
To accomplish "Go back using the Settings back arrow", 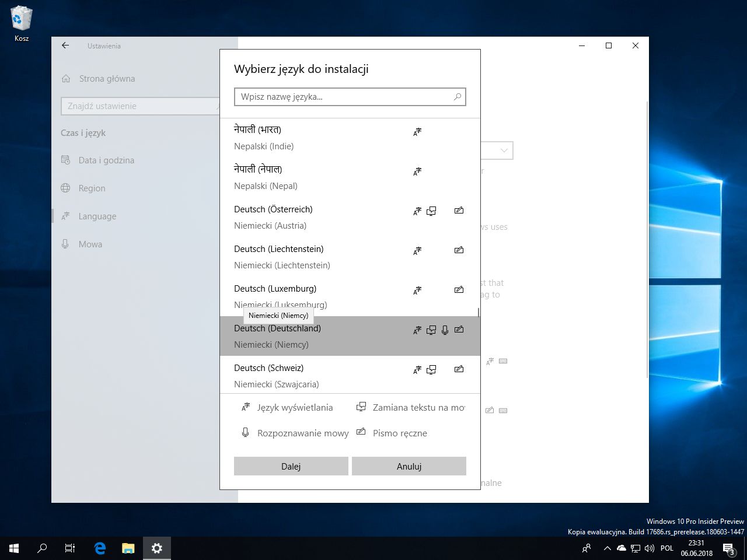I will click(x=65, y=45).
